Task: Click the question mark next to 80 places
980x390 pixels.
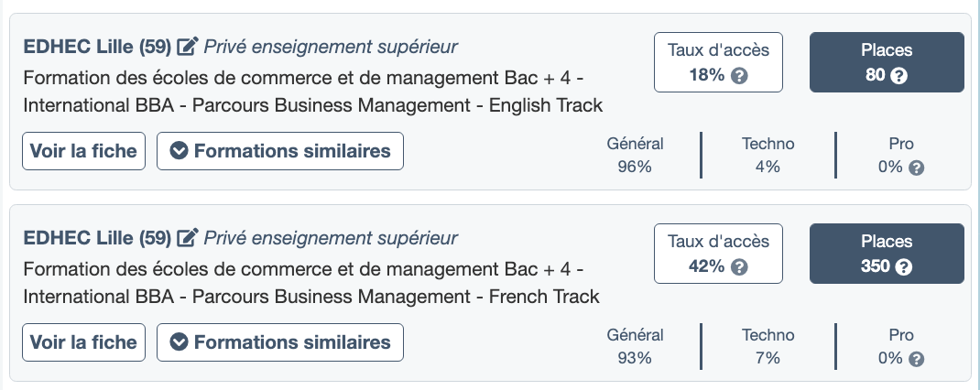Action: click(x=899, y=76)
